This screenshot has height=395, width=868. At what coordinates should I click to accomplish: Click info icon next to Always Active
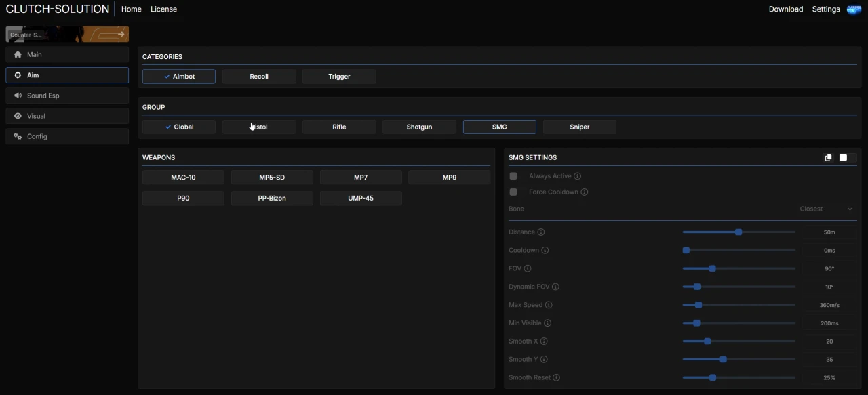(x=578, y=176)
